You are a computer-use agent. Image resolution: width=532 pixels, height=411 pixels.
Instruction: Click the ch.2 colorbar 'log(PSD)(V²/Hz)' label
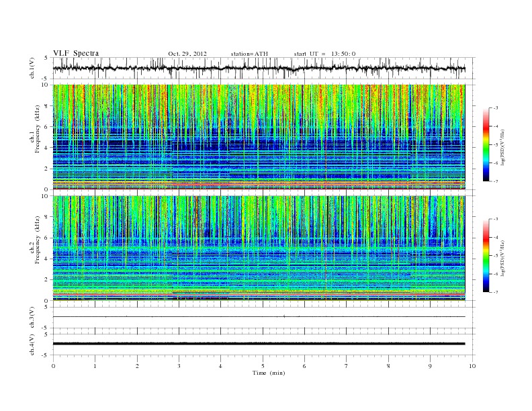503,258
